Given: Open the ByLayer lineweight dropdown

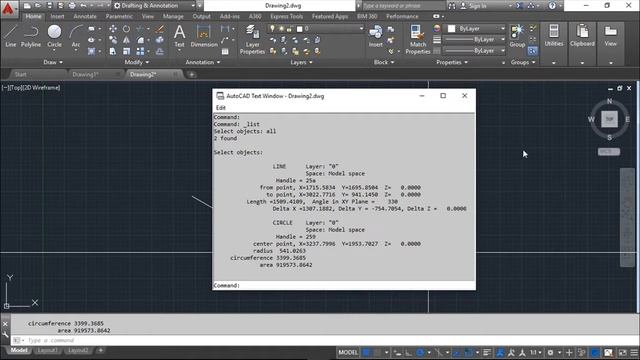Looking at the screenshot, I should (474, 40).
